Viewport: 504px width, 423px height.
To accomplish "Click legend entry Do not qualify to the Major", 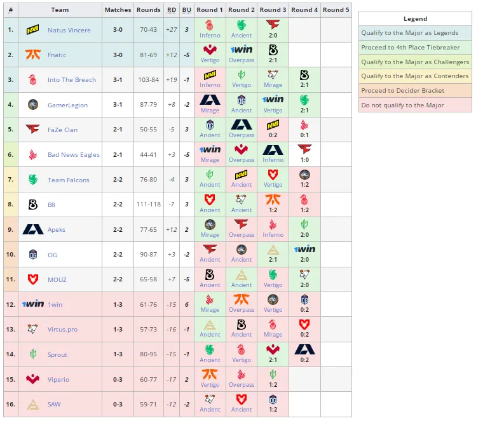I will point(415,105).
